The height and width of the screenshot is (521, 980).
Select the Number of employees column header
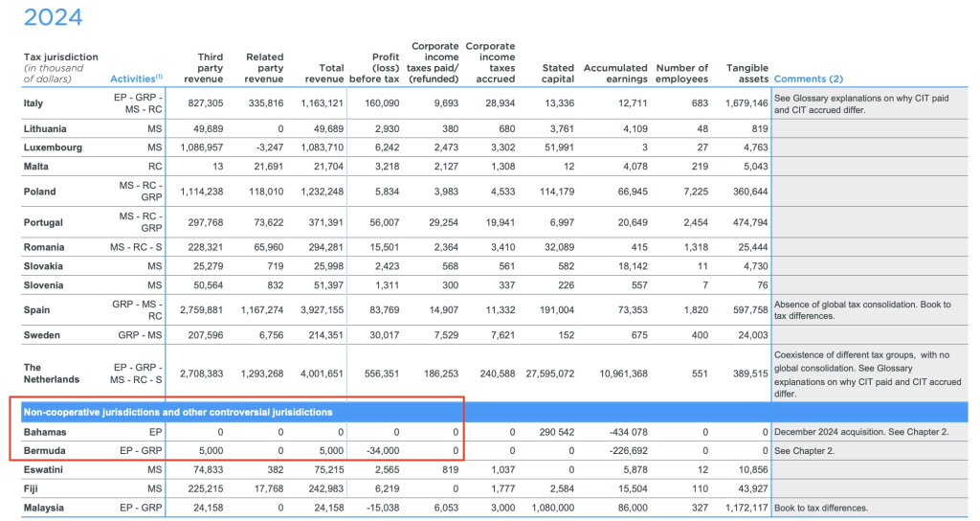681,73
